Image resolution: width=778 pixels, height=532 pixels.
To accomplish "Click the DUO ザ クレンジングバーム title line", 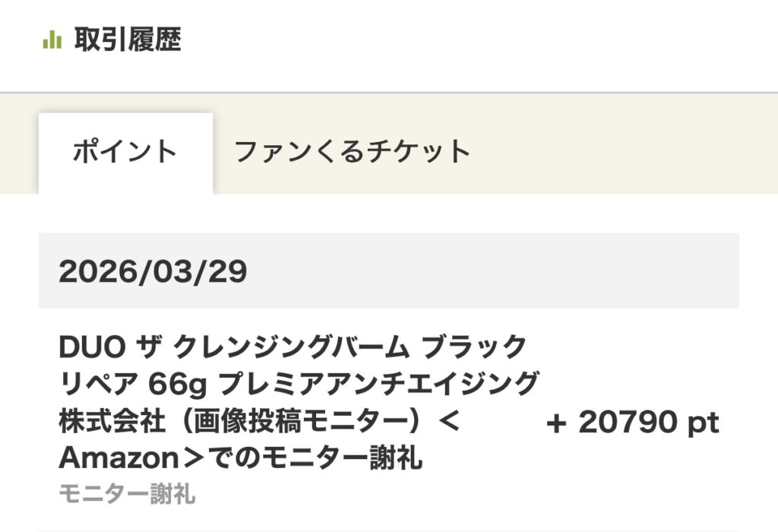I will (x=293, y=347).
